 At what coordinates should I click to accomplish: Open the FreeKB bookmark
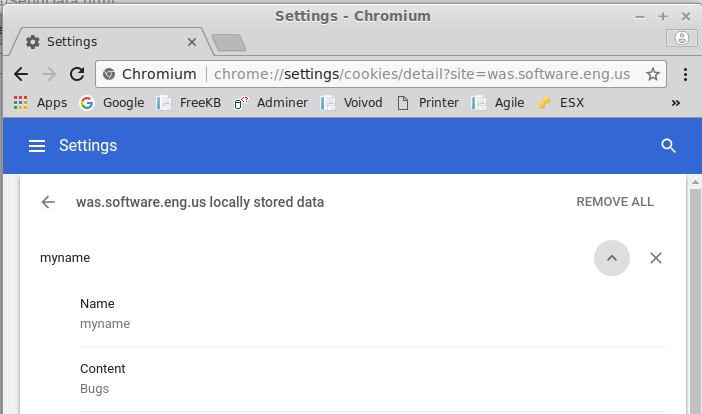188,103
